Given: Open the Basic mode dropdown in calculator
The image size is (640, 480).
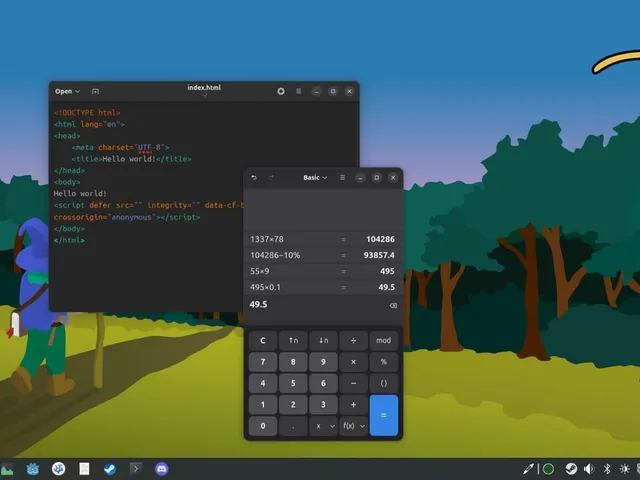Looking at the screenshot, I should pyautogui.click(x=315, y=178).
